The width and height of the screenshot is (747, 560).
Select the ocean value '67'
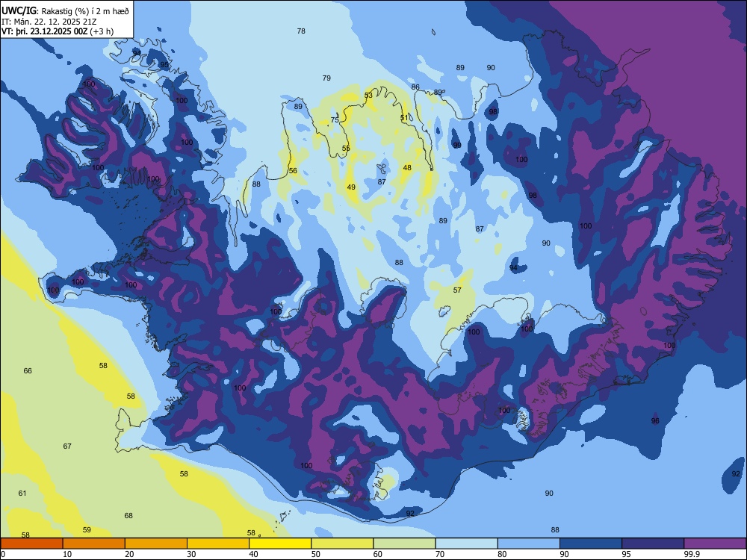[67, 447]
